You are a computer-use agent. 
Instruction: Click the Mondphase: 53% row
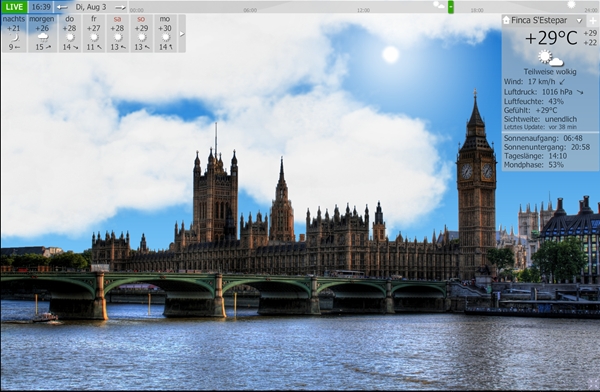coord(534,165)
